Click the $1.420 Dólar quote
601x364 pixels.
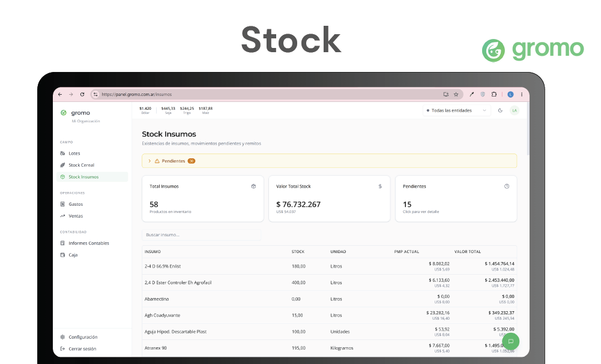145,110
